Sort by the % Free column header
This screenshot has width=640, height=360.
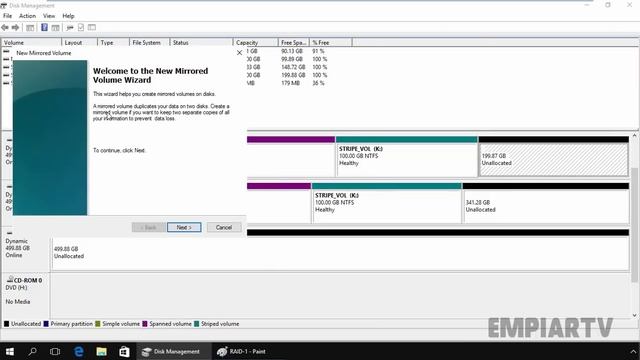(x=331, y=42)
